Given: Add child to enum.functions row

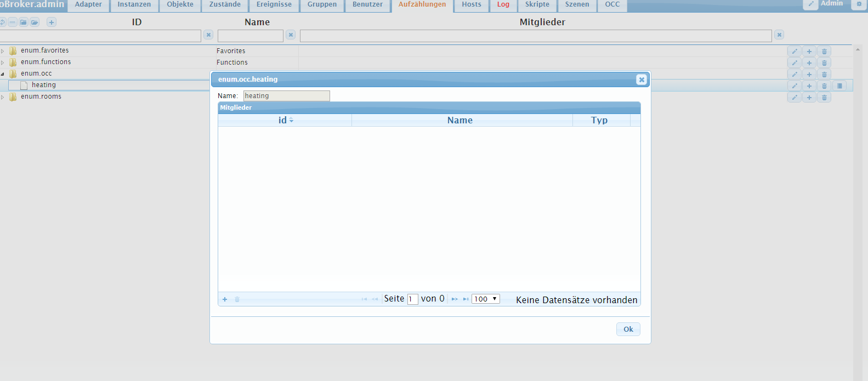Looking at the screenshot, I should tap(809, 62).
